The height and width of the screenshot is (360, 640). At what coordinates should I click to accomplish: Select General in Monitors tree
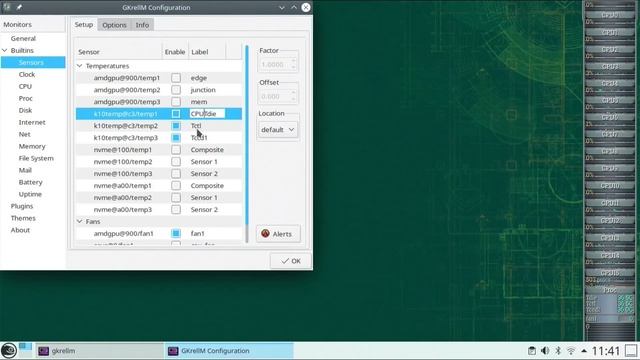tap(23, 38)
